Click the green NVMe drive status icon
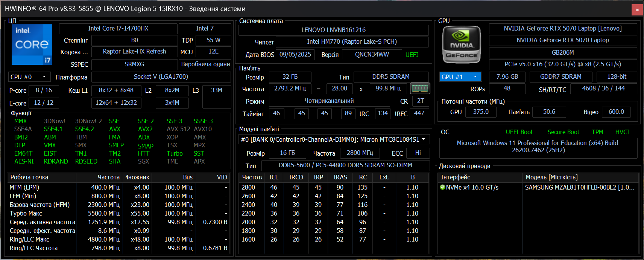Viewport: 644px width, 260px height. [x=442, y=187]
